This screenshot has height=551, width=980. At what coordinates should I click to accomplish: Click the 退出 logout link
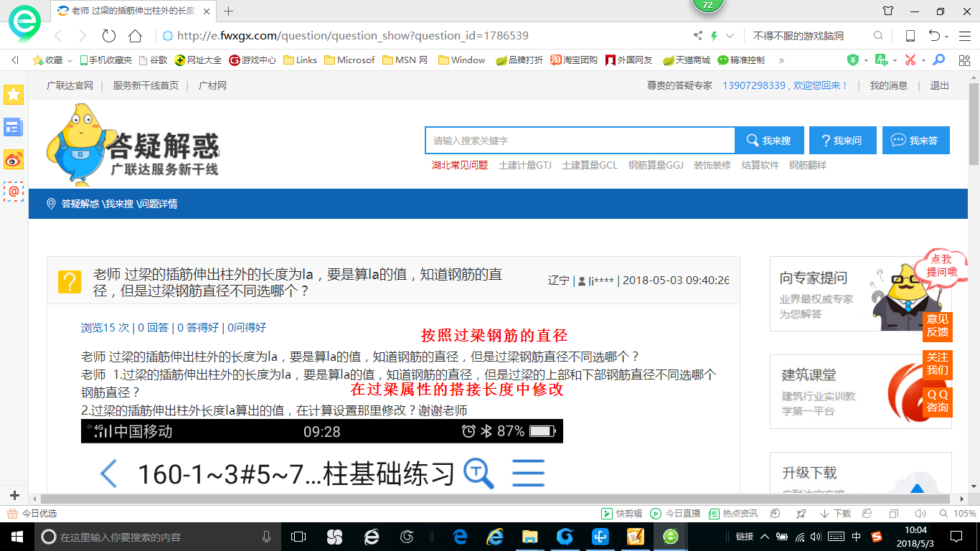940,85
